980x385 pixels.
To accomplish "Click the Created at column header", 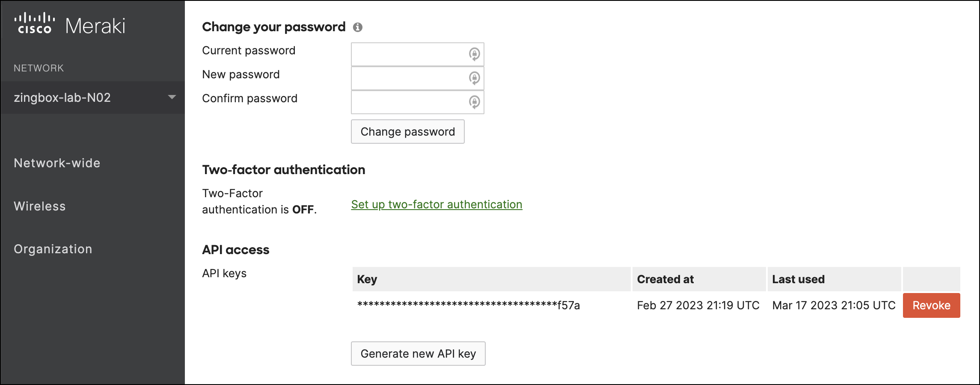I will [x=665, y=279].
